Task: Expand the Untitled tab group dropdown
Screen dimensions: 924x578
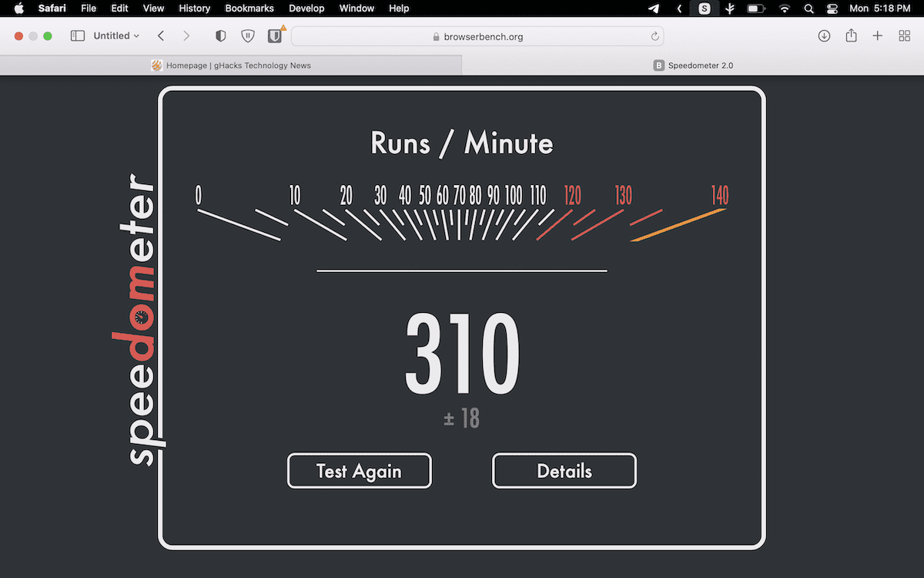Action: (x=116, y=36)
